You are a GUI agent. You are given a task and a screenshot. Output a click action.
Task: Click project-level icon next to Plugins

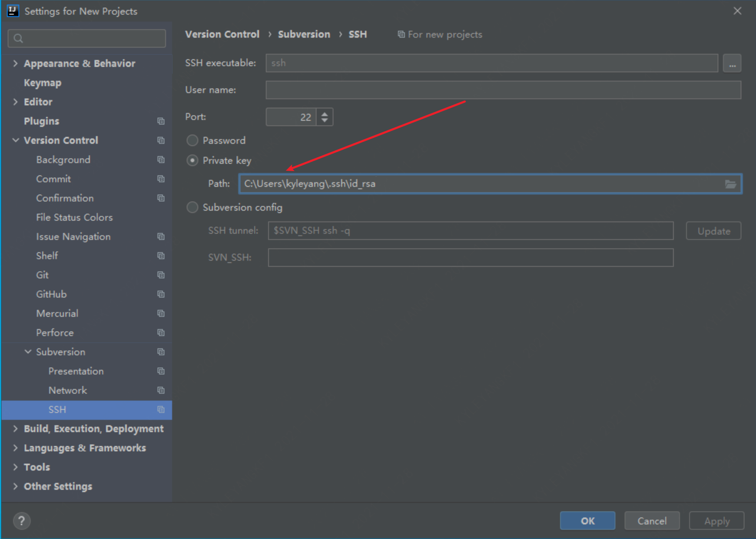coord(161,121)
